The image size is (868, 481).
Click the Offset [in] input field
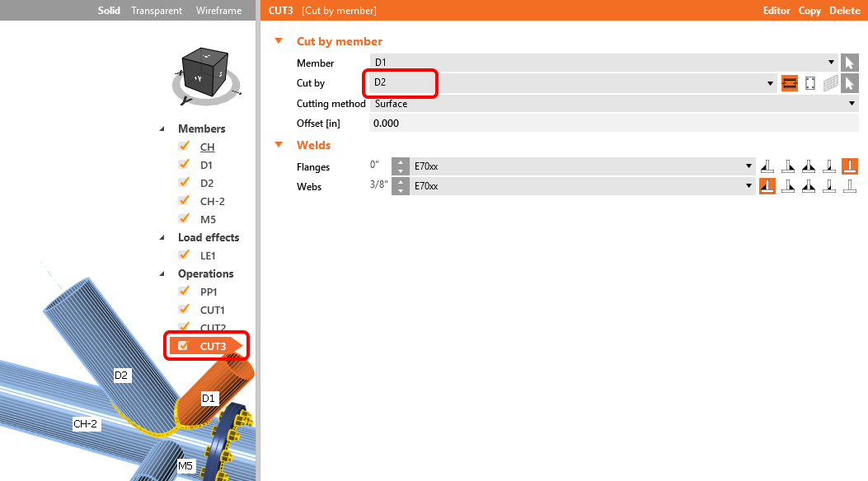[x=614, y=124]
